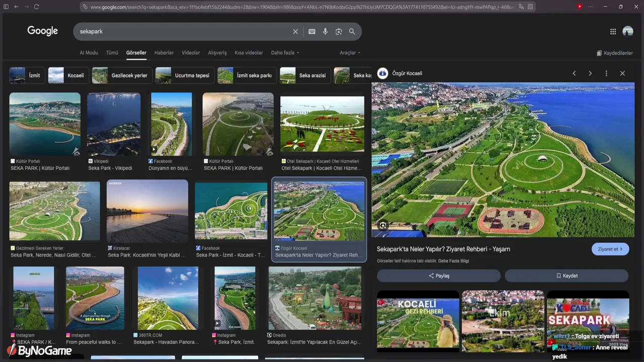Screen dimensions: 644x362
Task: Open the Google apps grid
Action: (613, 31)
